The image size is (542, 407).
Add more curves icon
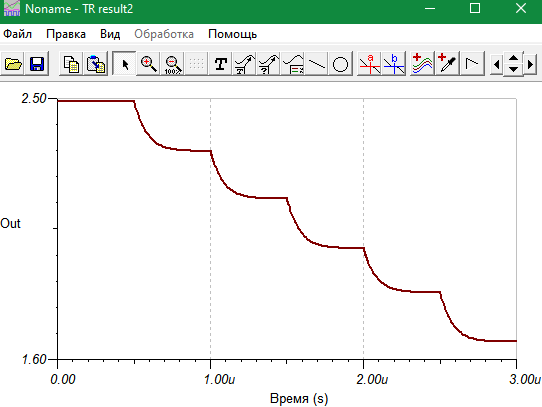click(422, 64)
